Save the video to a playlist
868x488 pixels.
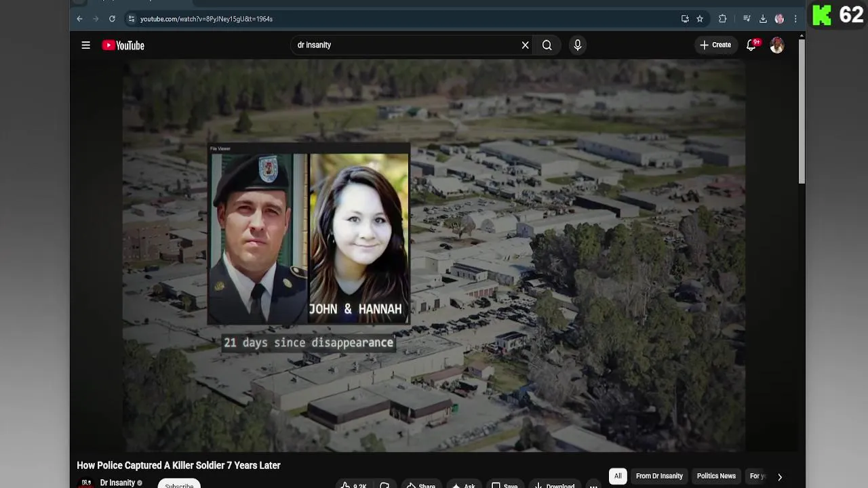505,485
